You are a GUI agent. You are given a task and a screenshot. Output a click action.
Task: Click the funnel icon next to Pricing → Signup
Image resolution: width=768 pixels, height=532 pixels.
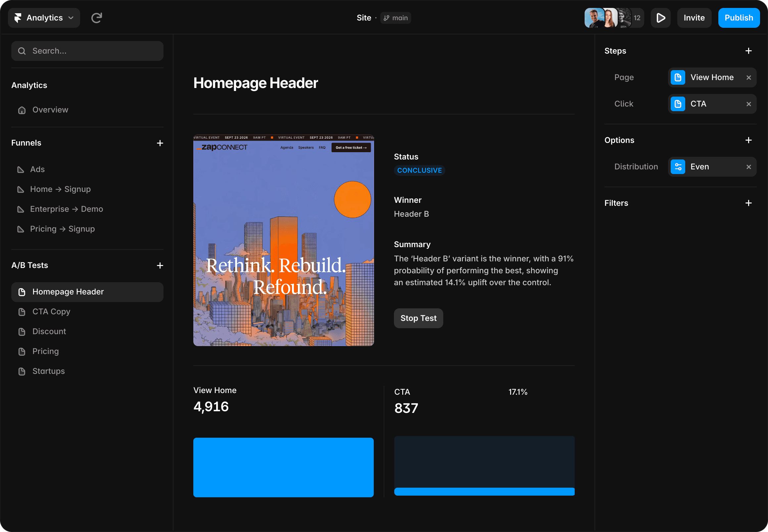coord(21,229)
